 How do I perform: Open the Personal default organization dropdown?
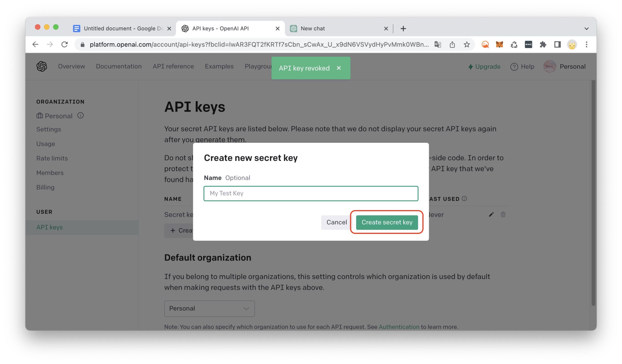209,308
